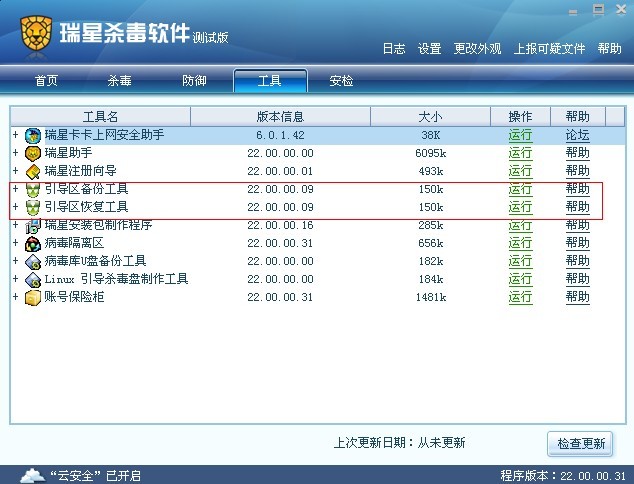This screenshot has height=484, width=634.
Task: Click the 病毒隔离区 icon
Action: pyautogui.click(x=33, y=244)
